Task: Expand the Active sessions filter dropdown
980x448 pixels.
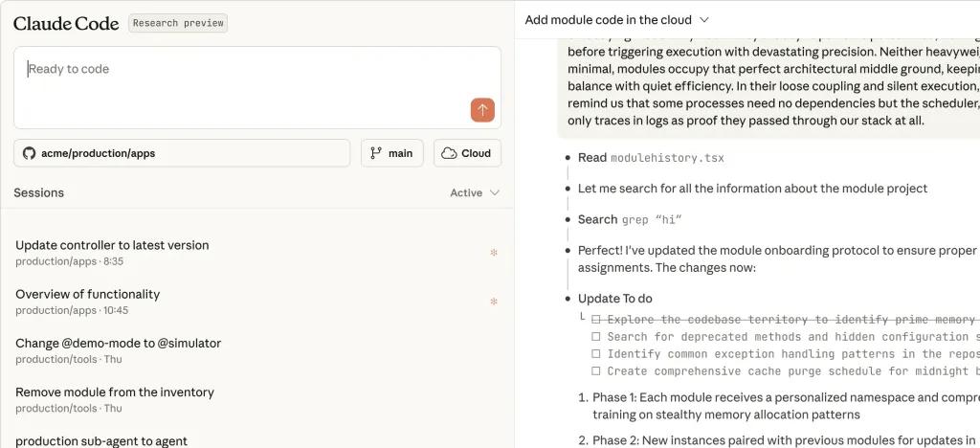Action: pos(475,193)
